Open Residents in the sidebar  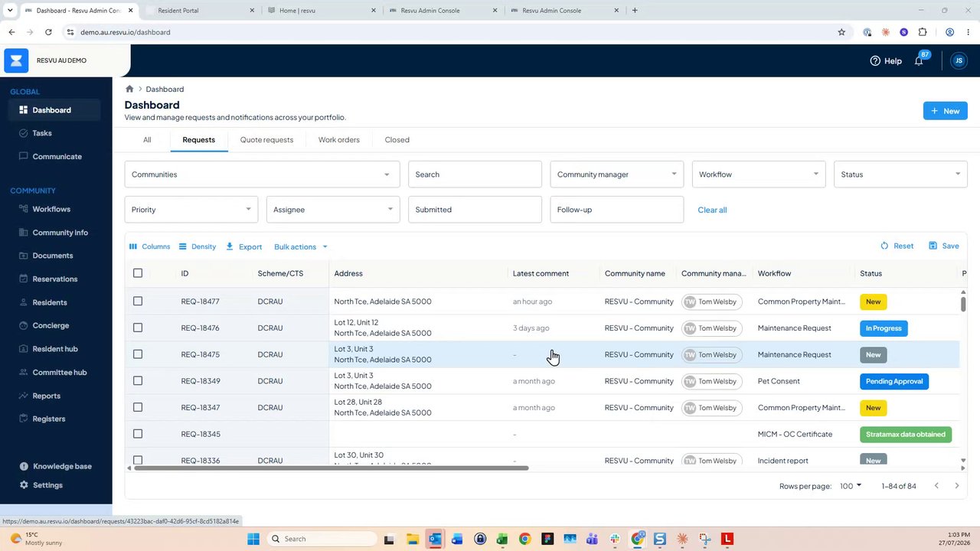click(50, 302)
